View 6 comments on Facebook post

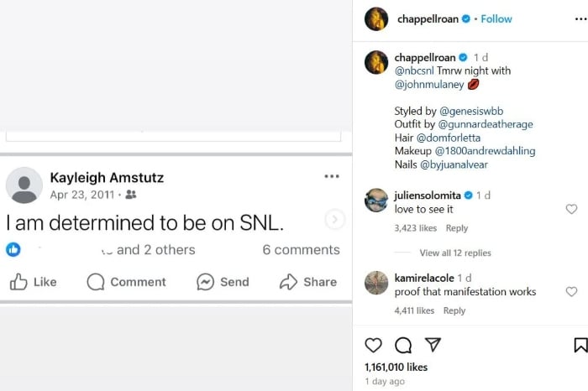301,250
